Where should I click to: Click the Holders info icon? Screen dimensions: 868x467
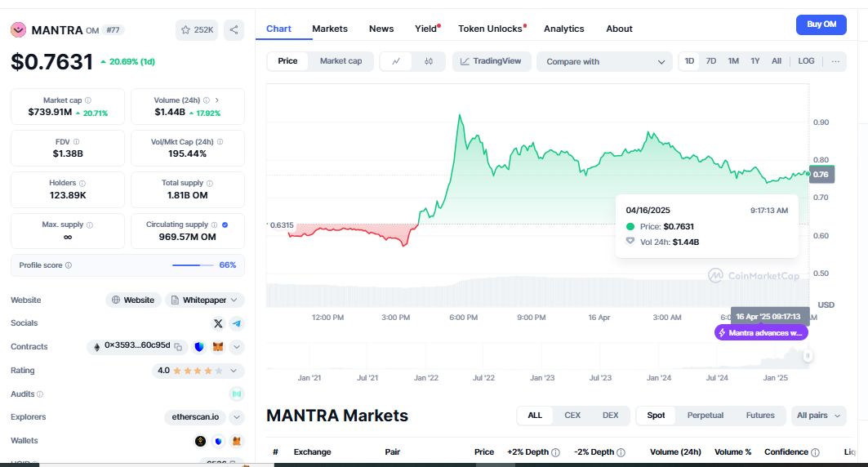click(x=82, y=183)
